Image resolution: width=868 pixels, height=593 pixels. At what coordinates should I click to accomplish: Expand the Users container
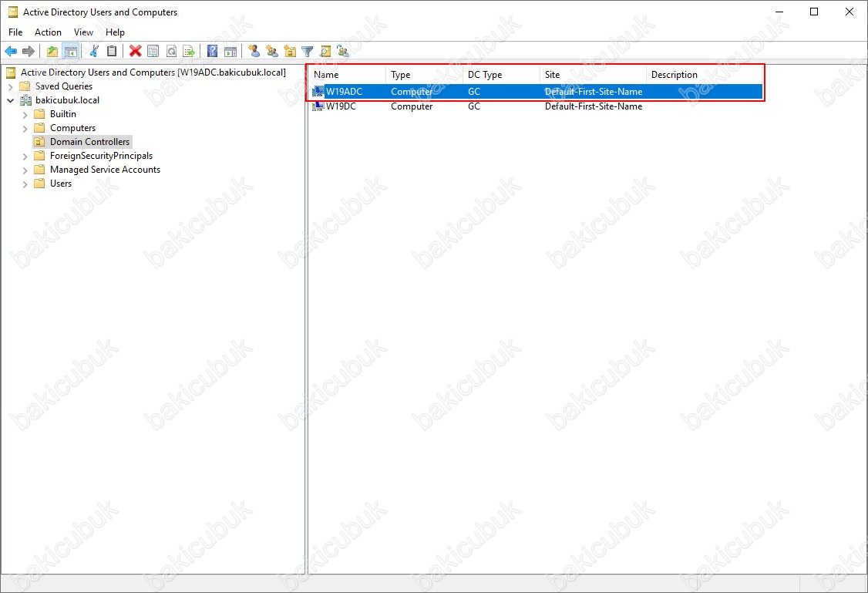pos(25,184)
